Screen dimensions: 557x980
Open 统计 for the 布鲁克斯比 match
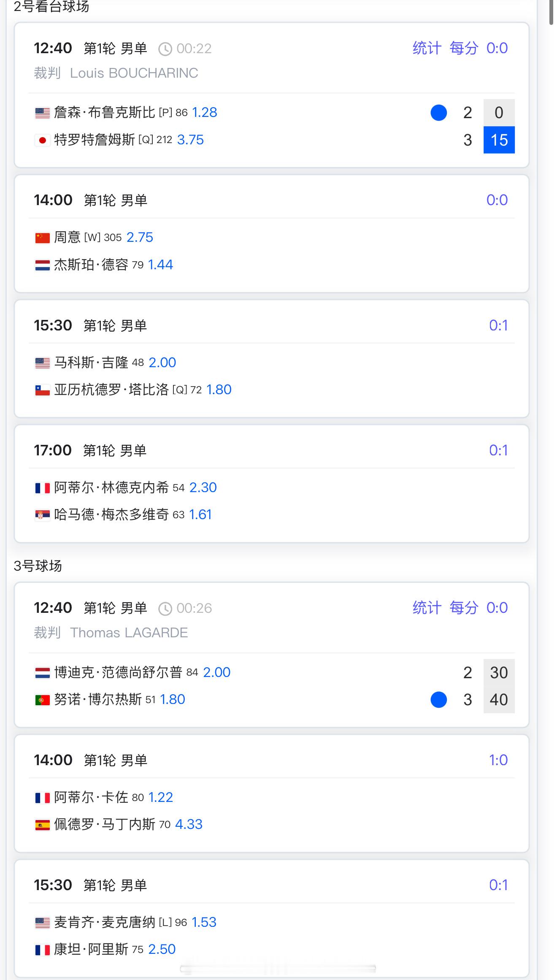427,48
